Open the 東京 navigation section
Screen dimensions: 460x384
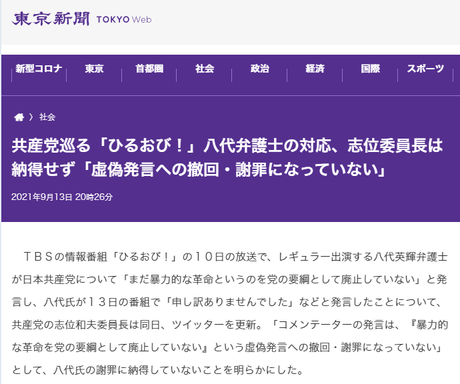tap(94, 69)
